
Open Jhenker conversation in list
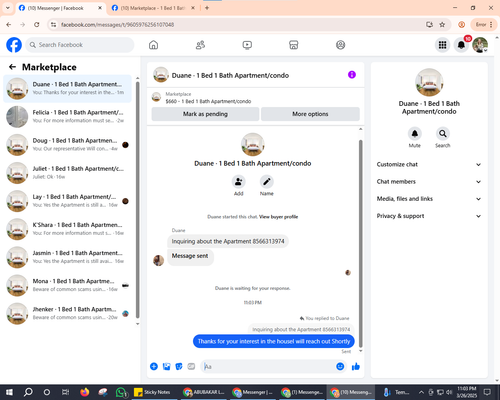(x=67, y=313)
